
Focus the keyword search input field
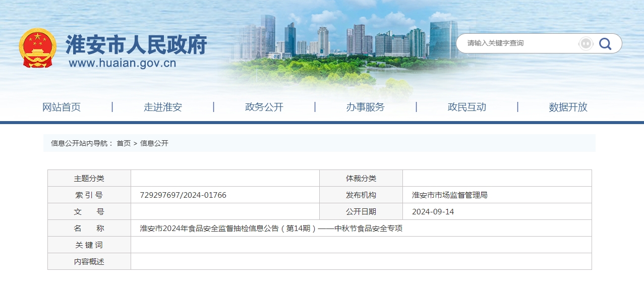519,43
